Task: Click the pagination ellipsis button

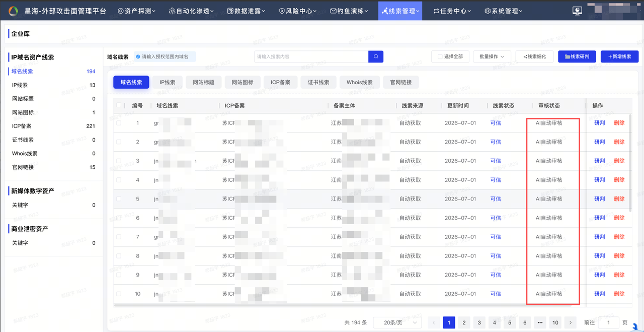Action: [x=540, y=322]
